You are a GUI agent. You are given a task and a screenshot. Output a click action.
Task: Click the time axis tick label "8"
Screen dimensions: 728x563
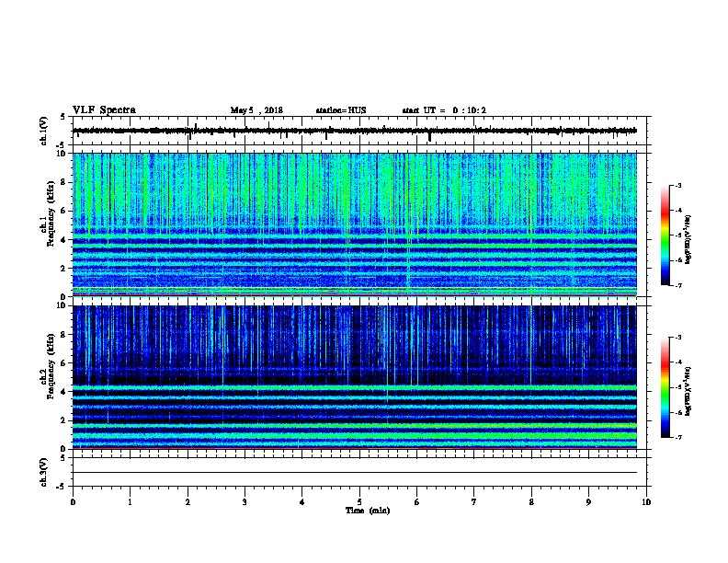[531, 502]
